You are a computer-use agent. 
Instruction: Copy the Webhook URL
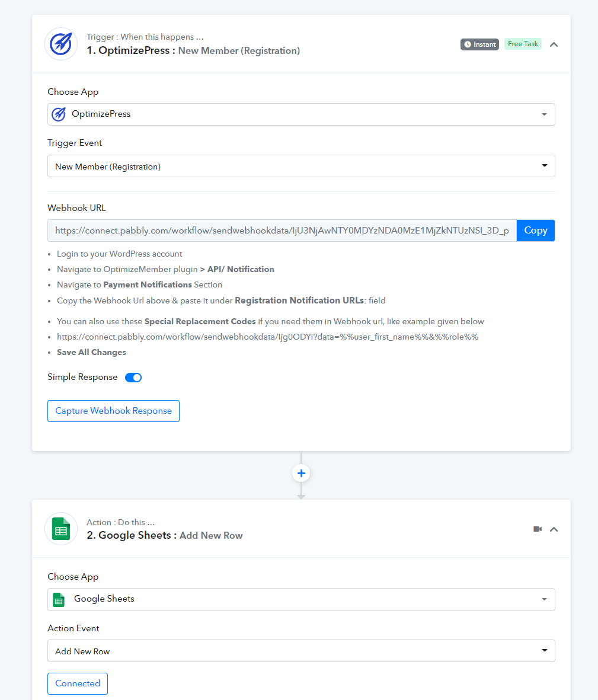(536, 231)
